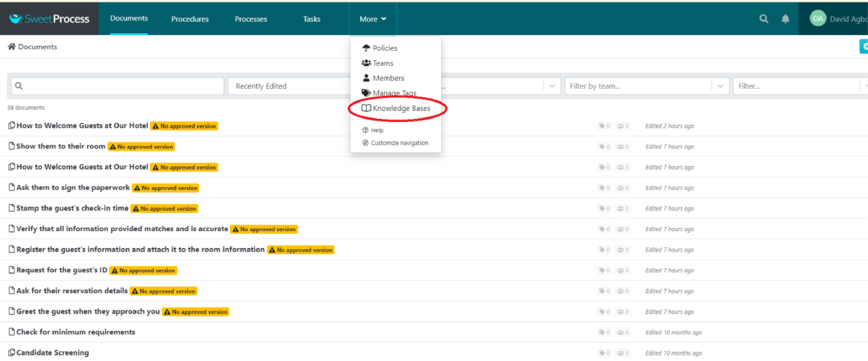Select the Procedures tab
Image resolution: width=868 pixels, height=361 pixels.
pos(190,18)
